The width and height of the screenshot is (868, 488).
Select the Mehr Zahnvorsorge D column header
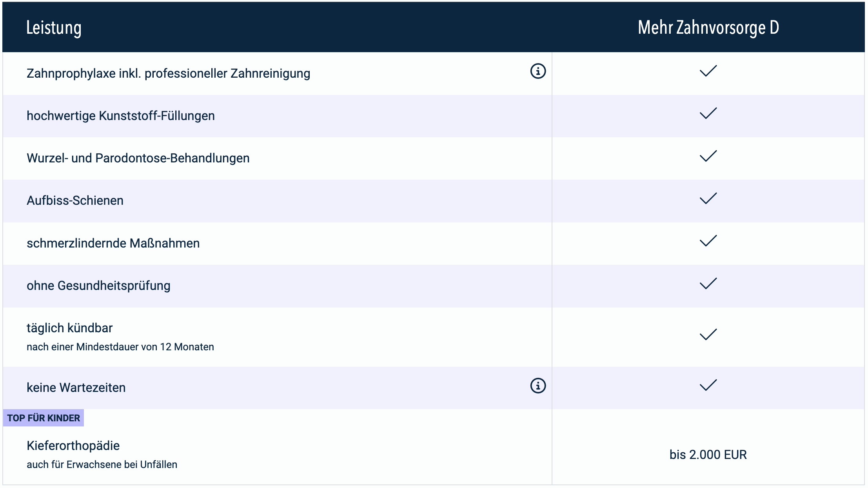click(x=708, y=27)
